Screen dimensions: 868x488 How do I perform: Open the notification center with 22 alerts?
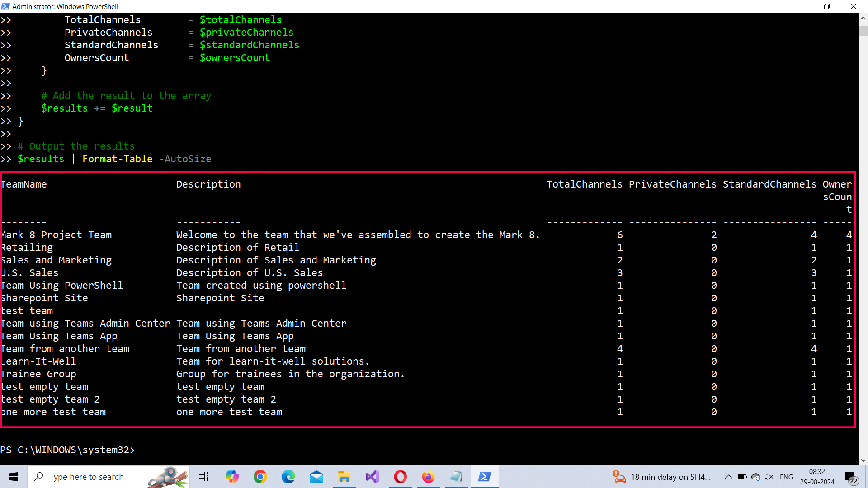click(x=851, y=477)
